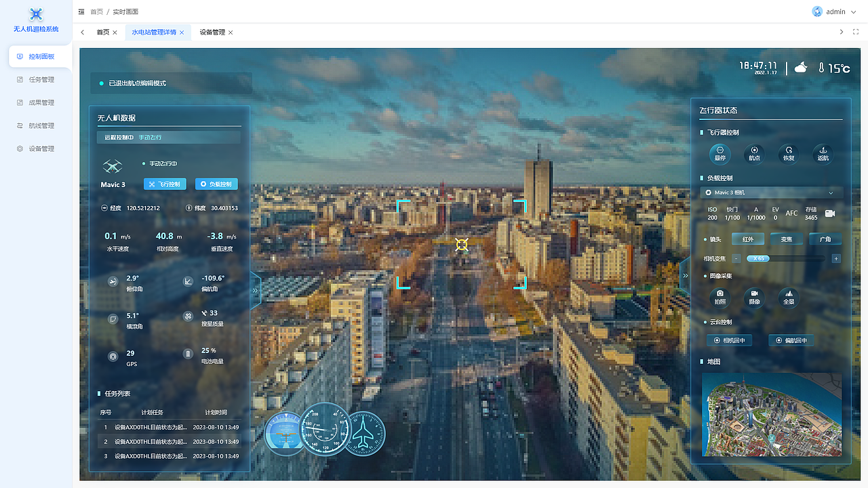868x488 pixels.
Task: Open the Mavic 3 相机 payload dropdown
Action: pyautogui.click(x=772, y=192)
